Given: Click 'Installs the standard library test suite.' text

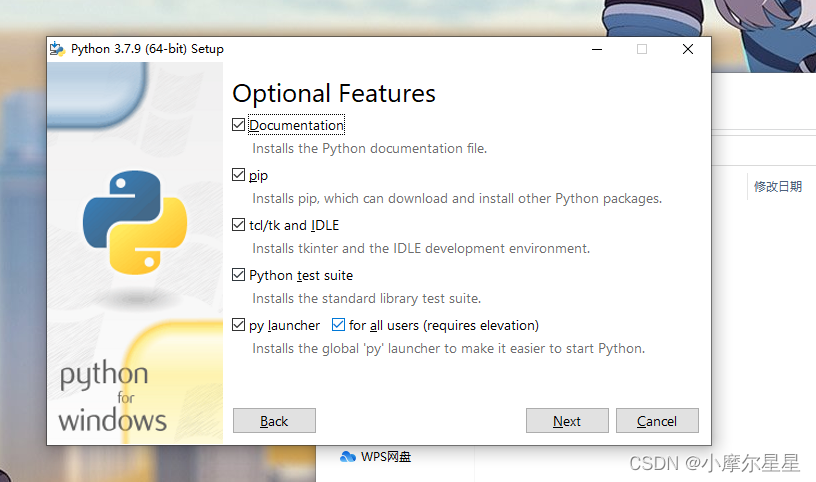Looking at the screenshot, I should point(366,299).
